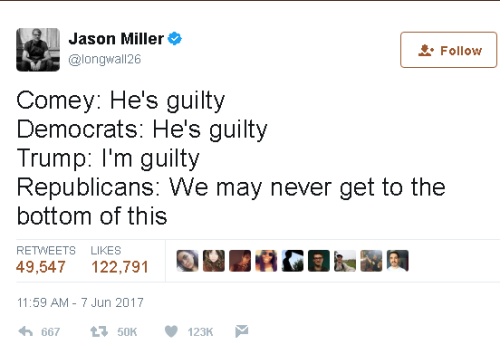View the 49,547 retweets list
Image resolution: width=500 pixels, height=364 pixels.
(41, 267)
